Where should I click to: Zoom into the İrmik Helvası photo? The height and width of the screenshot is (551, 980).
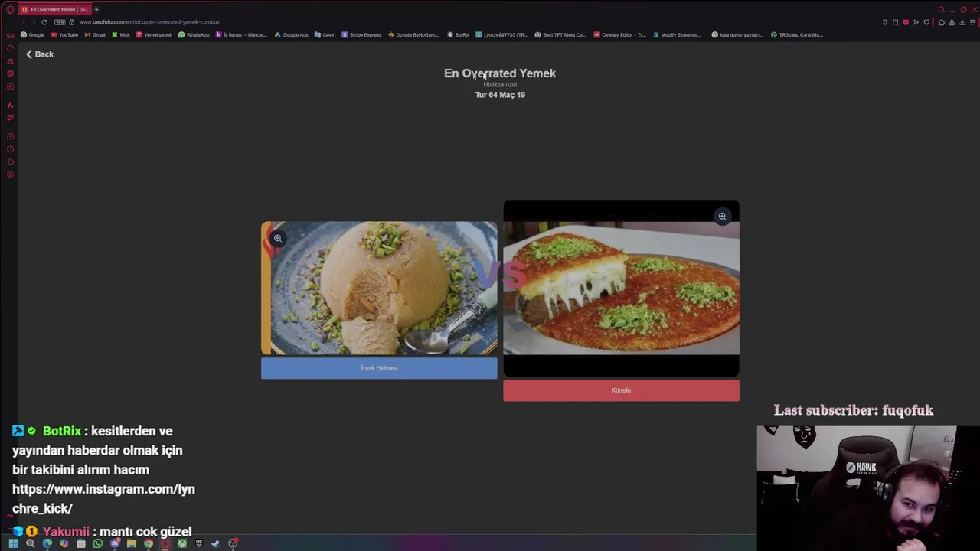(278, 238)
